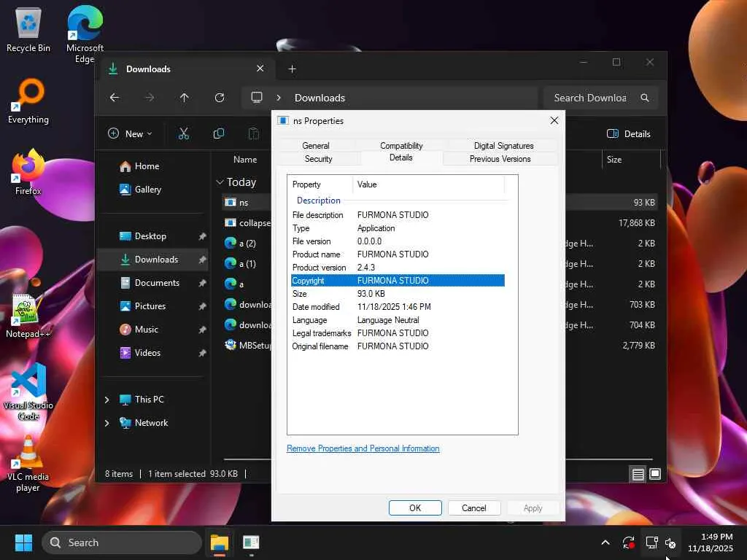Open the Visual Studio Code desktop shortcut

coord(28,392)
